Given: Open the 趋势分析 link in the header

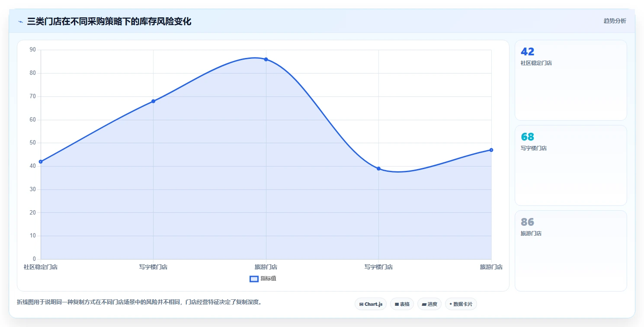Looking at the screenshot, I should pos(615,21).
